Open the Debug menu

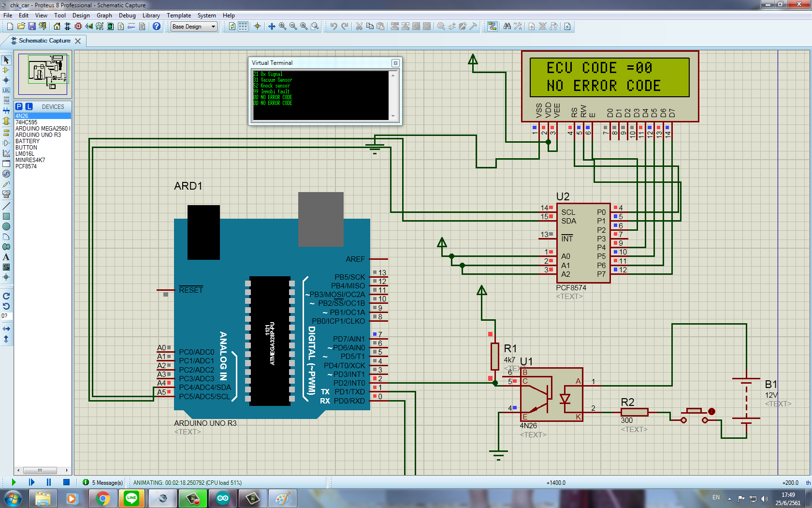pyautogui.click(x=127, y=15)
